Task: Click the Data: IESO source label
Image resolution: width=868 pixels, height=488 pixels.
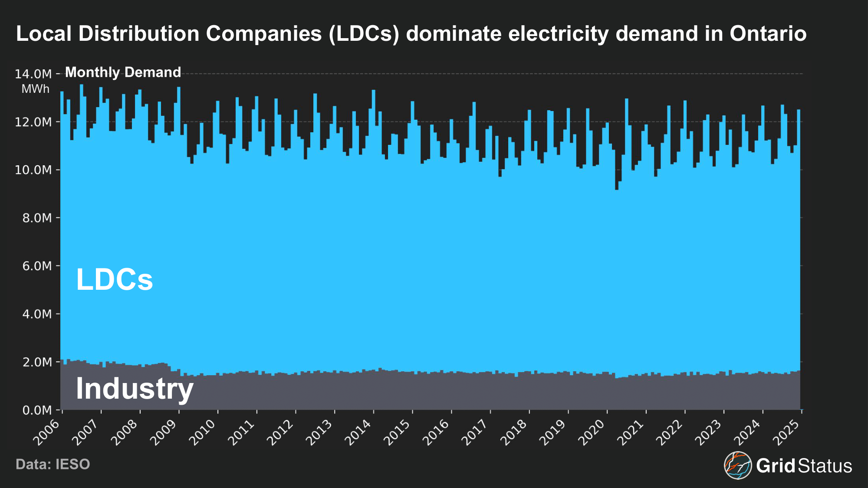Action: [53, 464]
